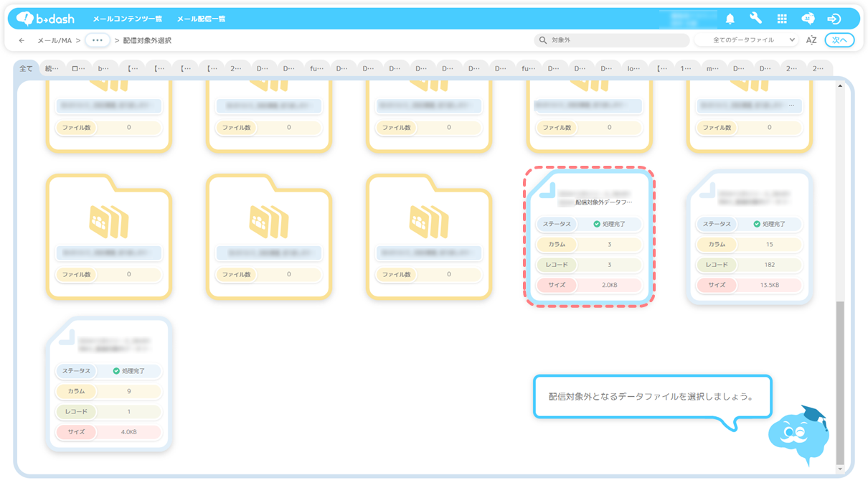Click the vertical scrollbar thumb
This screenshot has height=488, width=868.
[x=840, y=383]
